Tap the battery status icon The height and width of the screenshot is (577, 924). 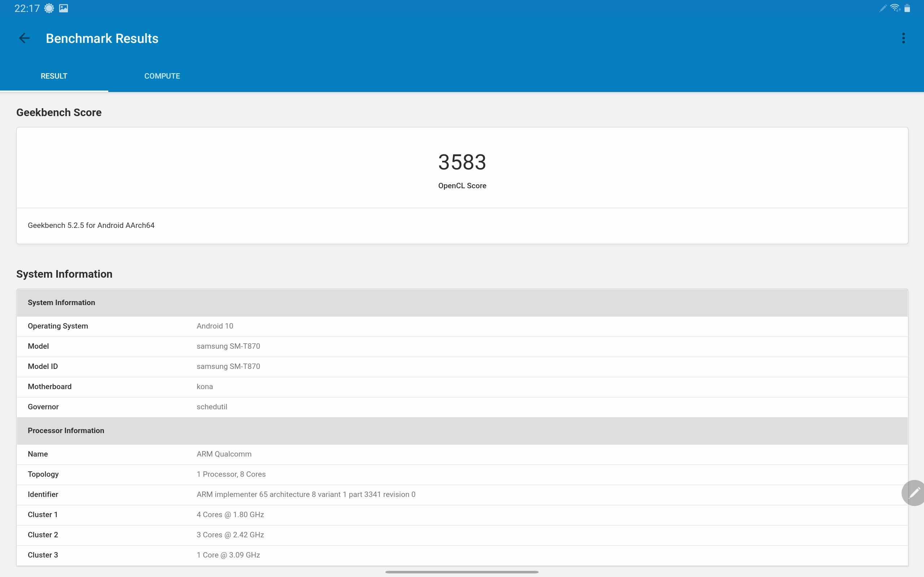click(x=907, y=8)
